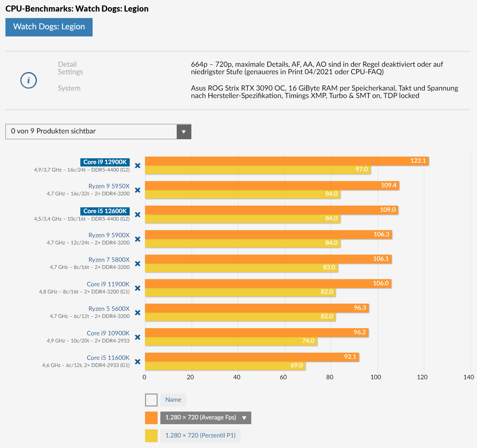The height and width of the screenshot is (448, 477).
Task: Click the dropdown arrow beside Produkten sichtbar
Action: (x=184, y=132)
